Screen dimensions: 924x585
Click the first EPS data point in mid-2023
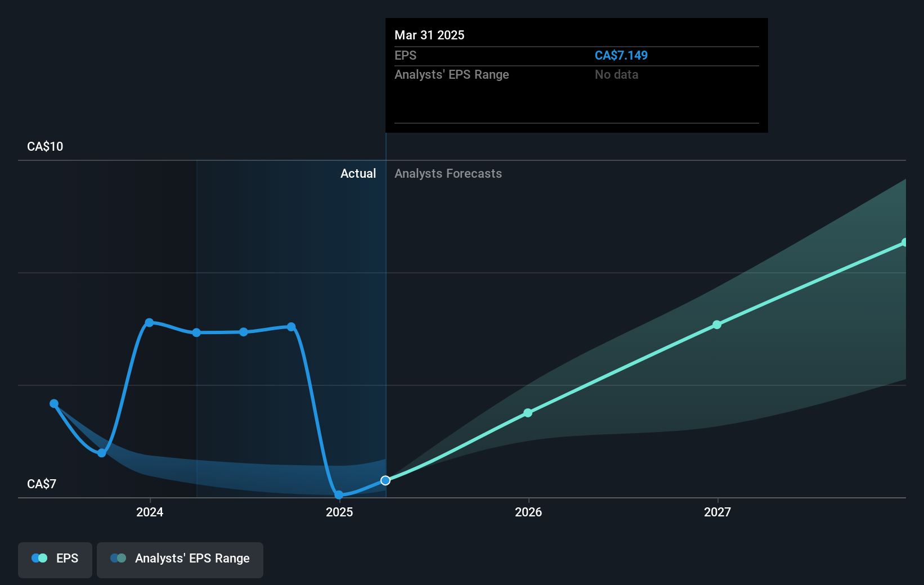point(54,403)
